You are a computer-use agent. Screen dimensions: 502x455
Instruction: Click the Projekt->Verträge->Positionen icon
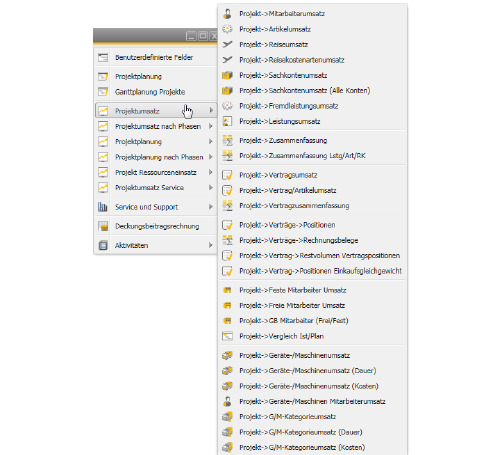[x=227, y=225]
